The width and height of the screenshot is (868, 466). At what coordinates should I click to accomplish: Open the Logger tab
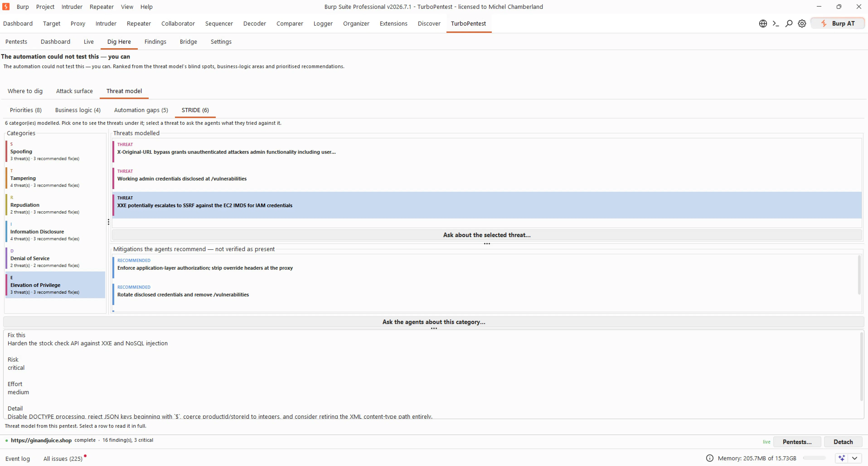pos(323,24)
